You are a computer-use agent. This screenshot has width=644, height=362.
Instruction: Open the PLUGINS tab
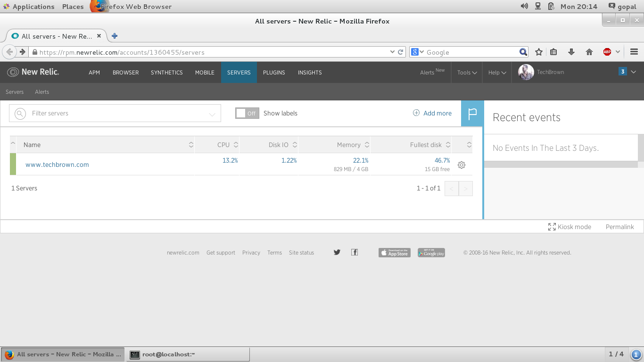tap(274, 73)
